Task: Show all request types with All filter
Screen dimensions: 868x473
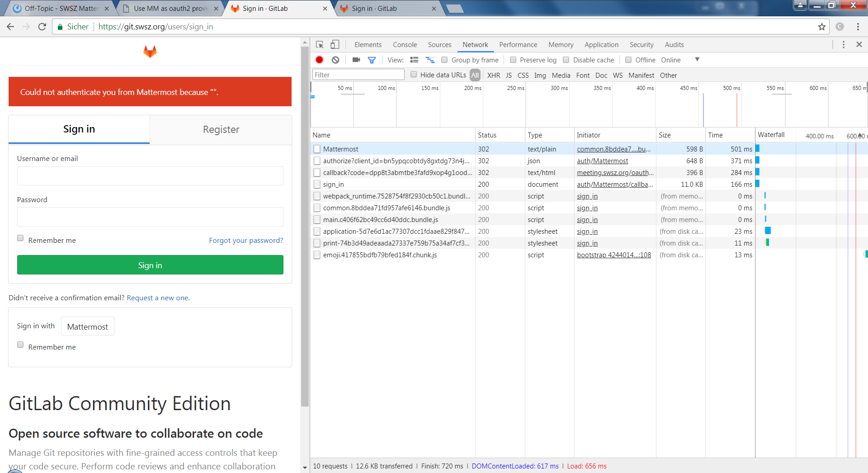Action: point(475,75)
